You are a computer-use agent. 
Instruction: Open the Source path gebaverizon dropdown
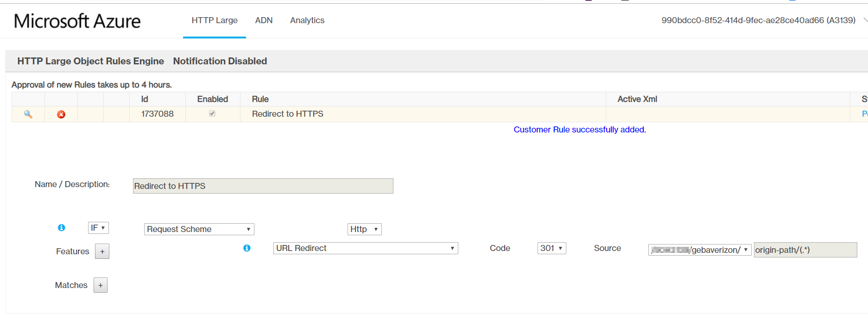(699, 250)
